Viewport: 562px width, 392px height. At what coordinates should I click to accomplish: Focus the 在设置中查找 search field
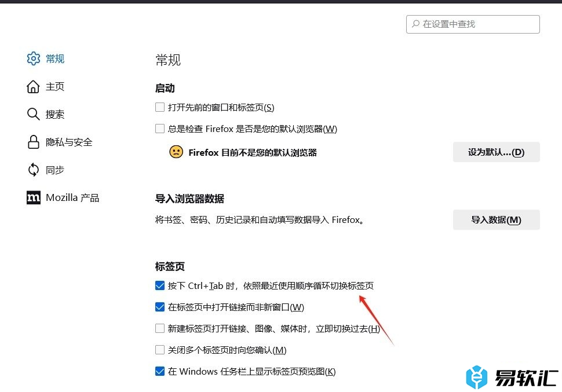click(473, 24)
